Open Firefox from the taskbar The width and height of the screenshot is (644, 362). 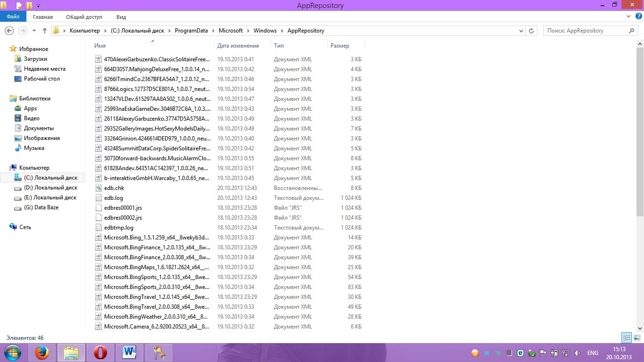tap(42, 353)
